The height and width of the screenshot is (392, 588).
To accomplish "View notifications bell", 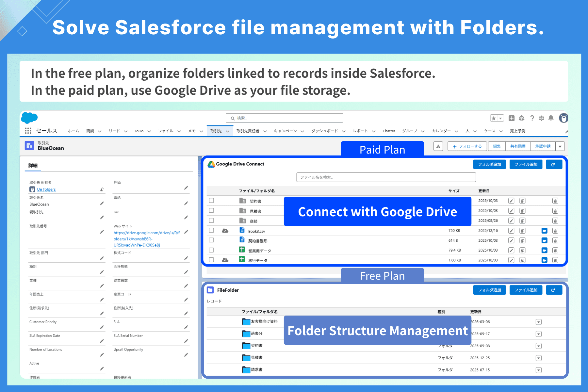I will pos(551,118).
